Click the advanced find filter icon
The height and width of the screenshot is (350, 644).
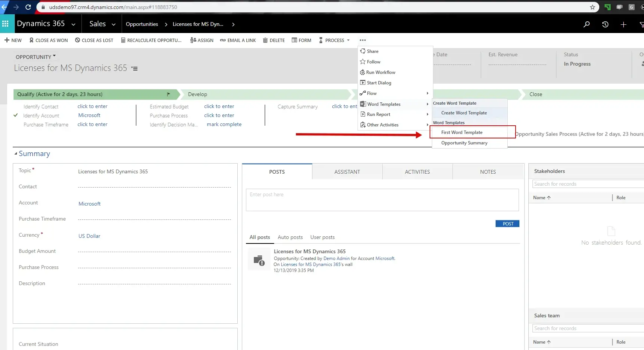641,24
